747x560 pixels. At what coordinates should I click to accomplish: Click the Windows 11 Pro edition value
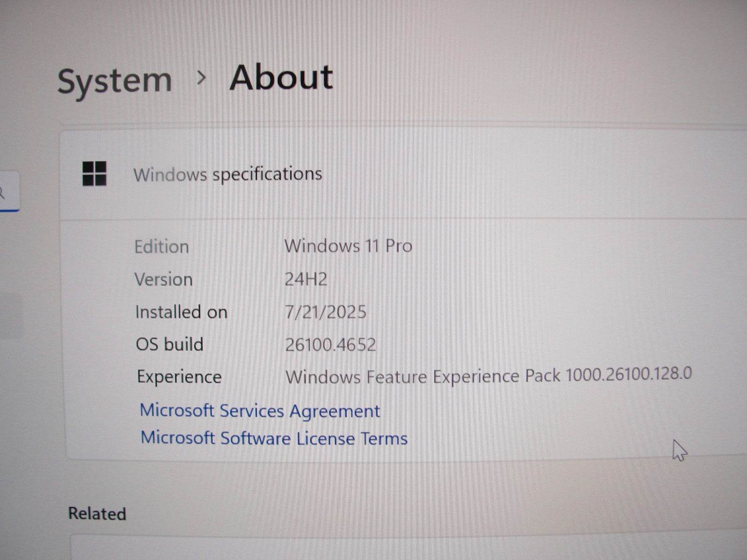tap(348, 245)
